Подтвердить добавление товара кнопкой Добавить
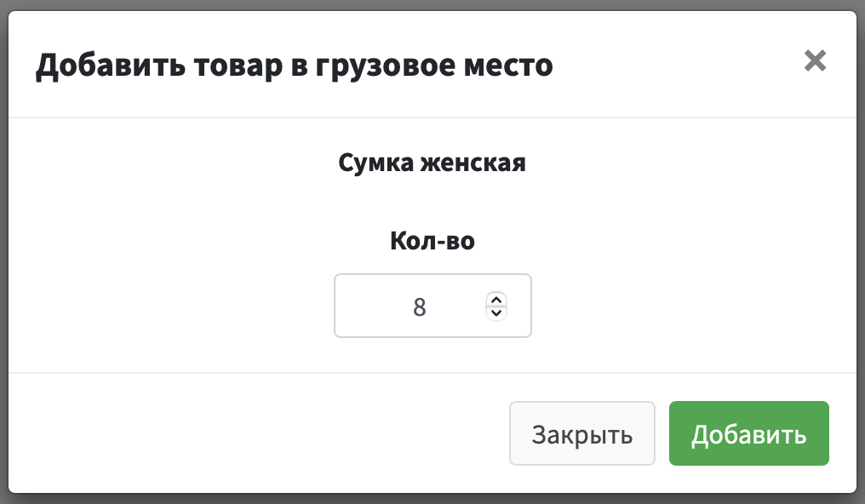This screenshot has height=504, width=865. click(748, 433)
